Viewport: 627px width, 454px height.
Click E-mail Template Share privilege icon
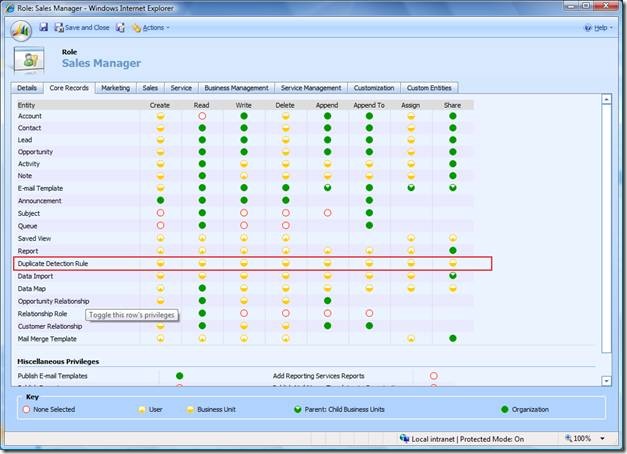453,188
